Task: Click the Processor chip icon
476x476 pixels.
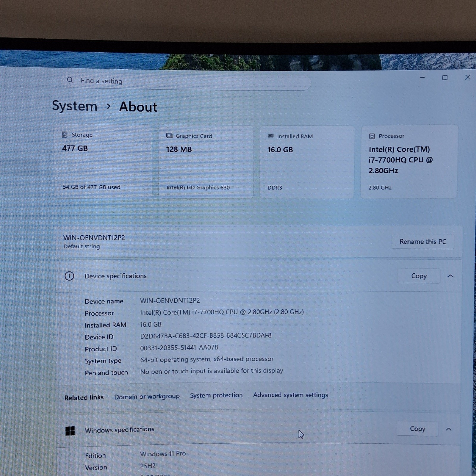Action: (x=372, y=136)
